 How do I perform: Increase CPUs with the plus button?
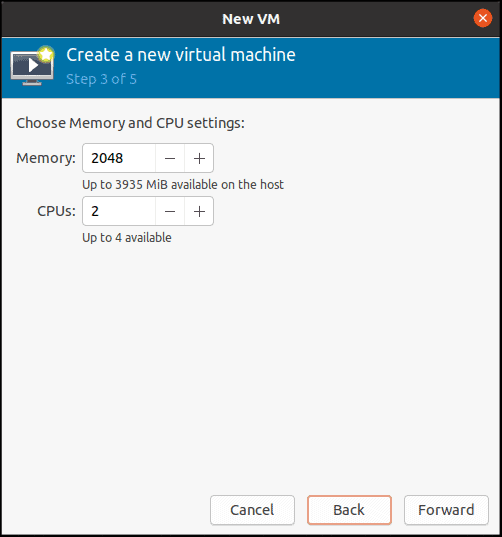pyautogui.click(x=199, y=211)
